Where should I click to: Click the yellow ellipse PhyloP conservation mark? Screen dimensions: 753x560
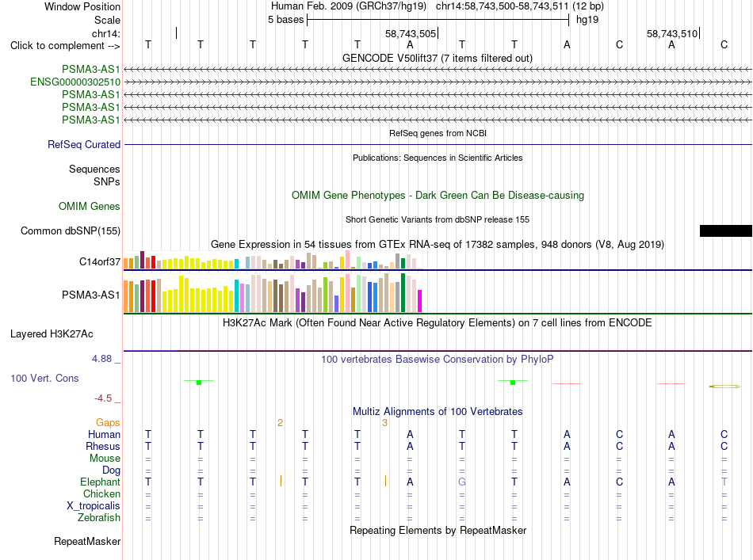pyautogui.click(x=724, y=387)
